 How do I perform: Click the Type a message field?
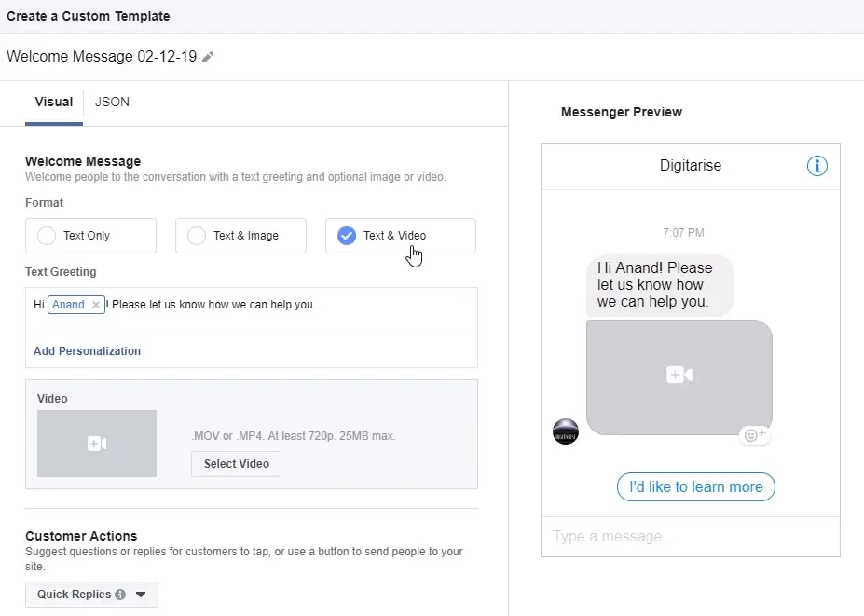pos(690,537)
